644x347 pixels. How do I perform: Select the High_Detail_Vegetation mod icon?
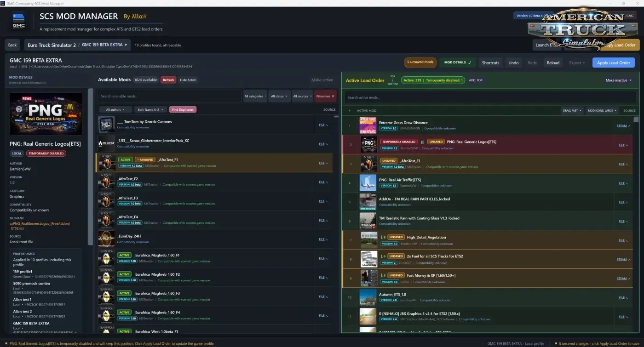369,240
